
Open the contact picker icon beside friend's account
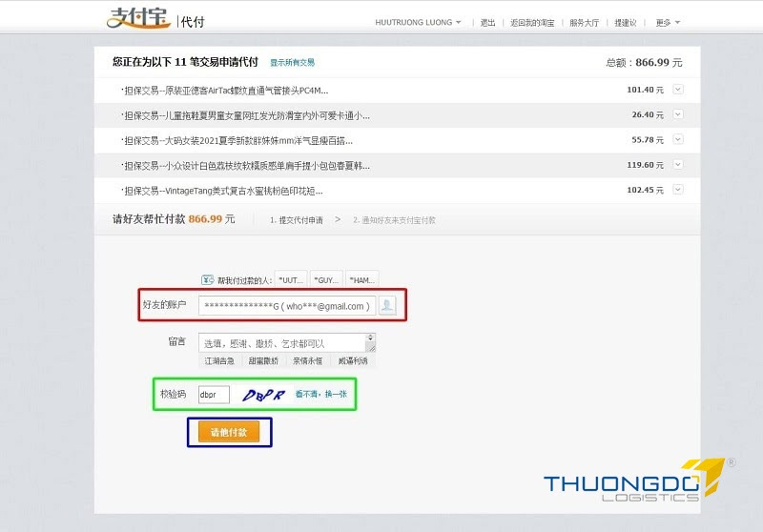[x=387, y=305]
